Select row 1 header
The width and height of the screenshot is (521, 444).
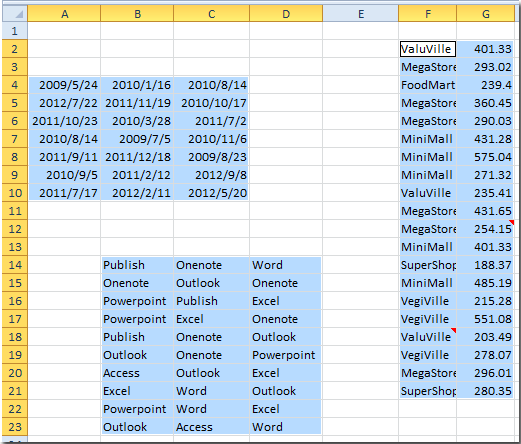[15, 31]
